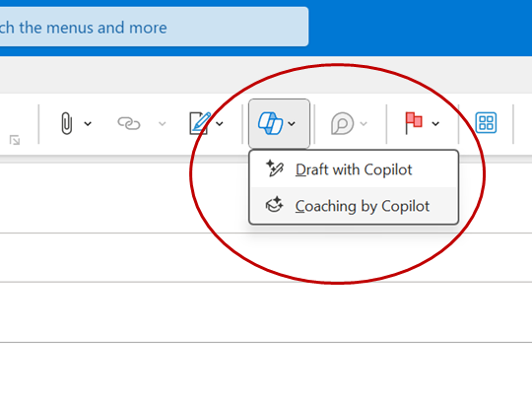This screenshot has height=399, width=532.
Task: Click the Copilot icon in the ribbon
Action: pos(270,123)
